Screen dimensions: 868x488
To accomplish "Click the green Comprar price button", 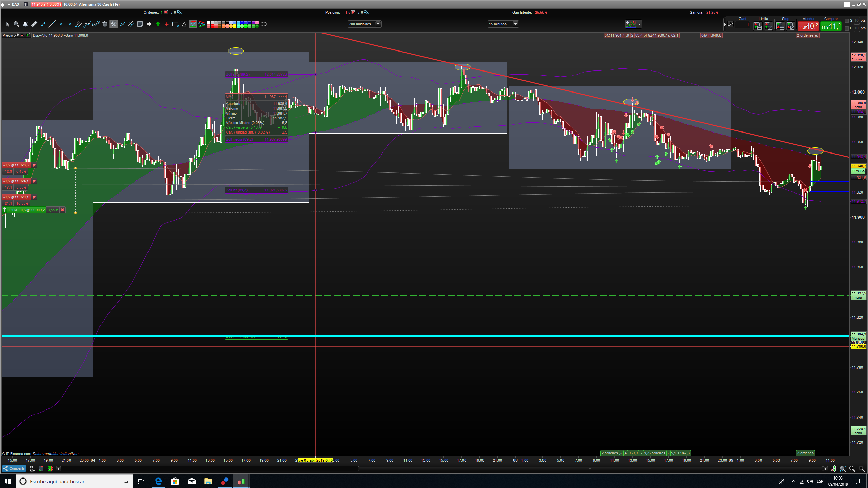I will pos(831,26).
